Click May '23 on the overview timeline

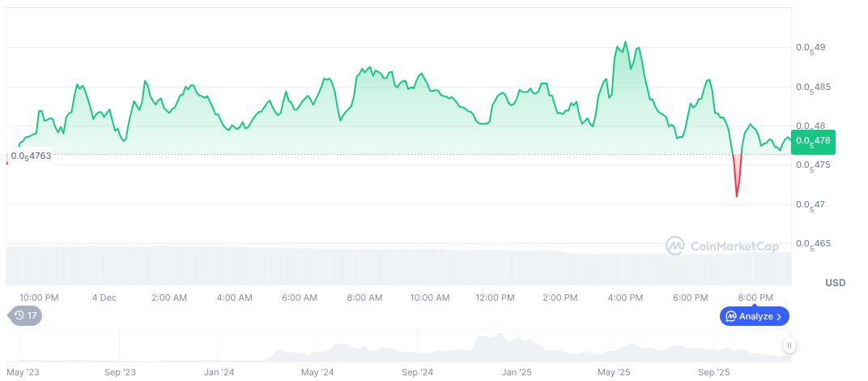coord(23,372)
